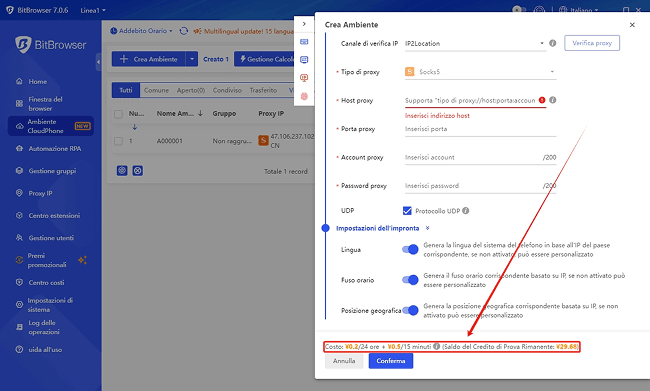Click info icon in the Costo line
Viewport: 650px width, 391px height.
436,346
